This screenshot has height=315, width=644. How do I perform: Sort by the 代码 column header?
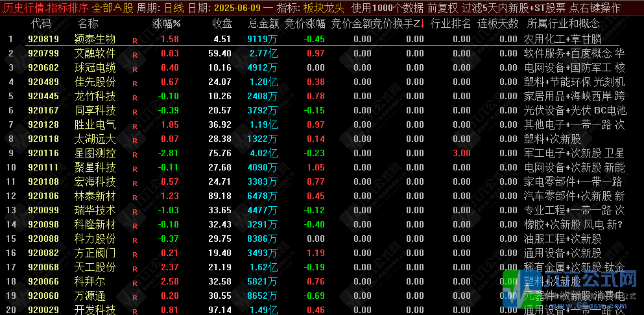tap(42, 24)
